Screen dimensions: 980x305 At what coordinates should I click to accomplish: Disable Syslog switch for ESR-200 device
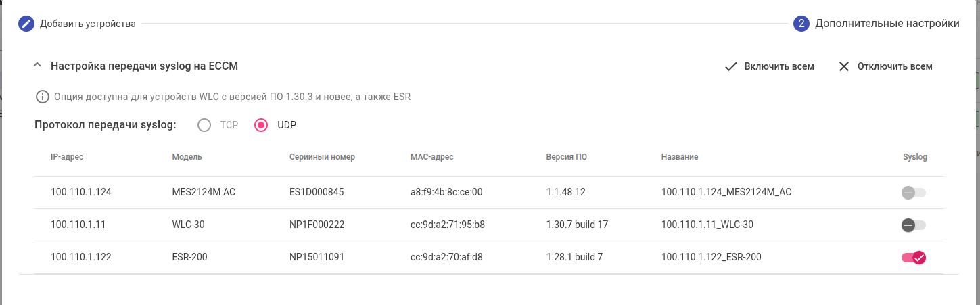click(913, 258)
